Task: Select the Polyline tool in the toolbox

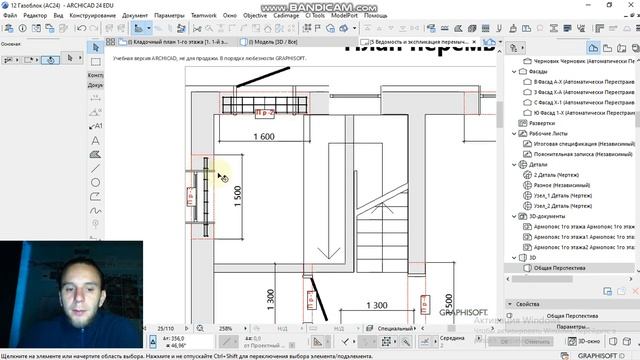Action: [x=96, y=196]
